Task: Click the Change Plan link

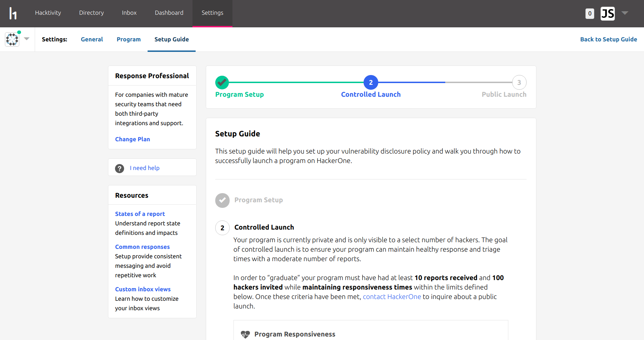Action: click(x=133, y=139)
